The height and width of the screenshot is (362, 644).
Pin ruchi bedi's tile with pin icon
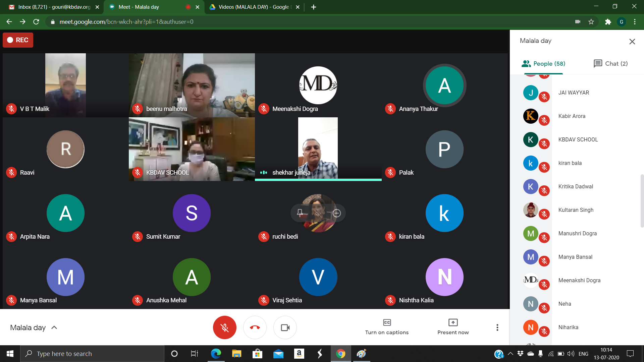(300, 213)
